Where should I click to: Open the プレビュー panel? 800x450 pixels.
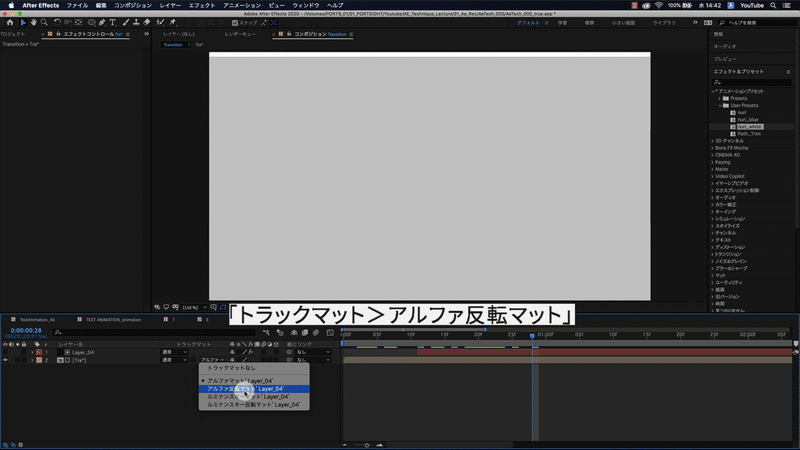[x=725, y=59]
